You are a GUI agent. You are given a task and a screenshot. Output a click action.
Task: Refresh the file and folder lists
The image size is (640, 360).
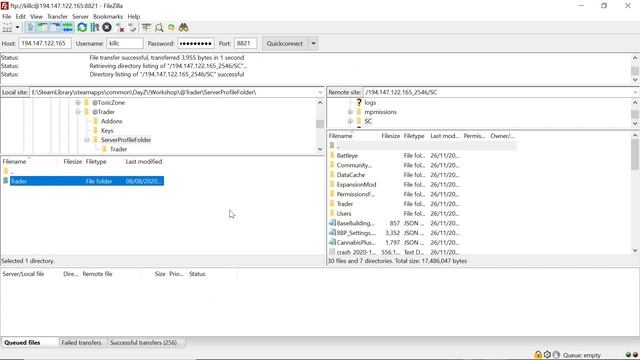tap(82, 27)
